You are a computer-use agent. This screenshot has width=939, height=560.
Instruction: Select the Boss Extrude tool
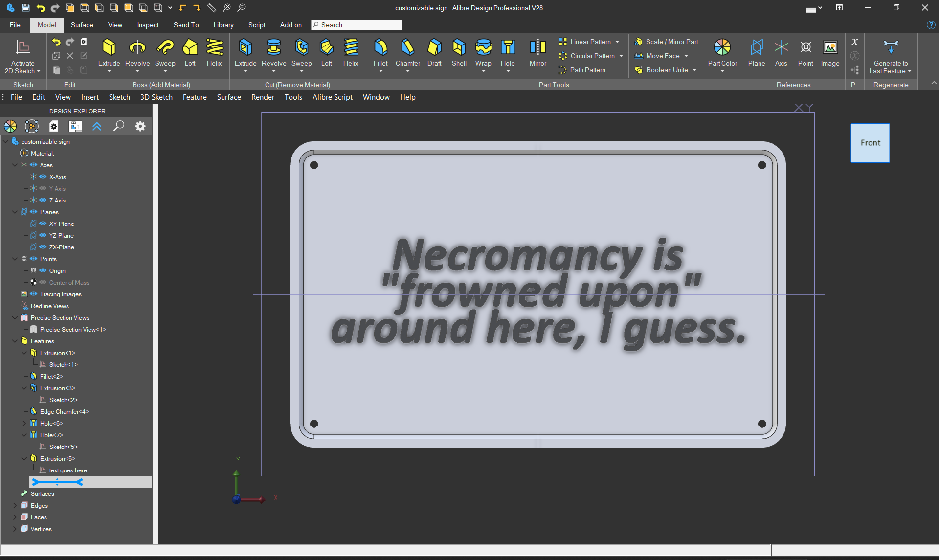(109, 53)
